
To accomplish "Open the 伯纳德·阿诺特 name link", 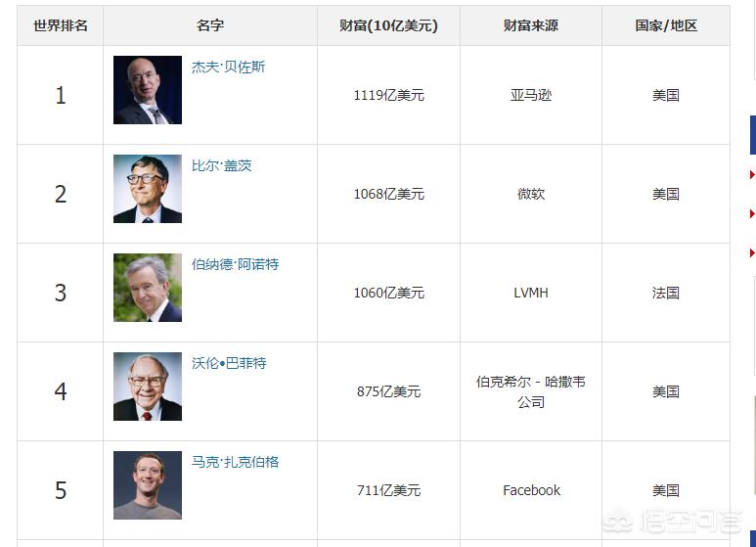I will click(x=235, y=264).
